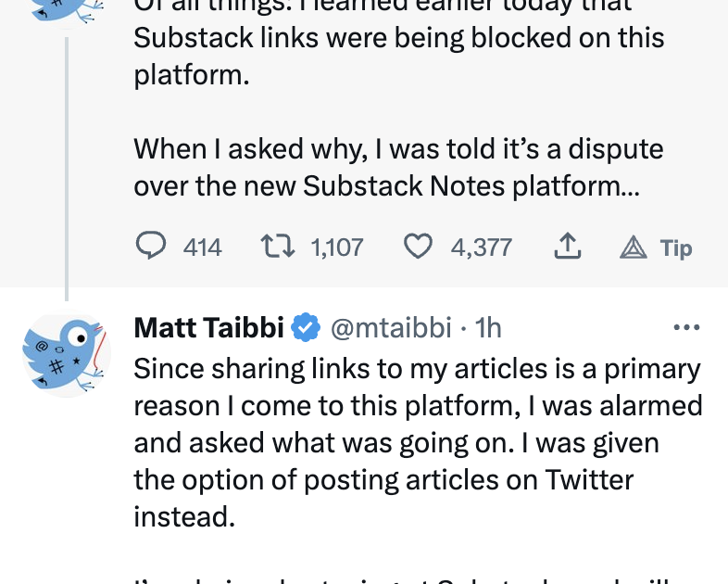Click the Tip triangle icon
Image resolution: width=728 pixels, height=584 pixels.
(633, 248)
